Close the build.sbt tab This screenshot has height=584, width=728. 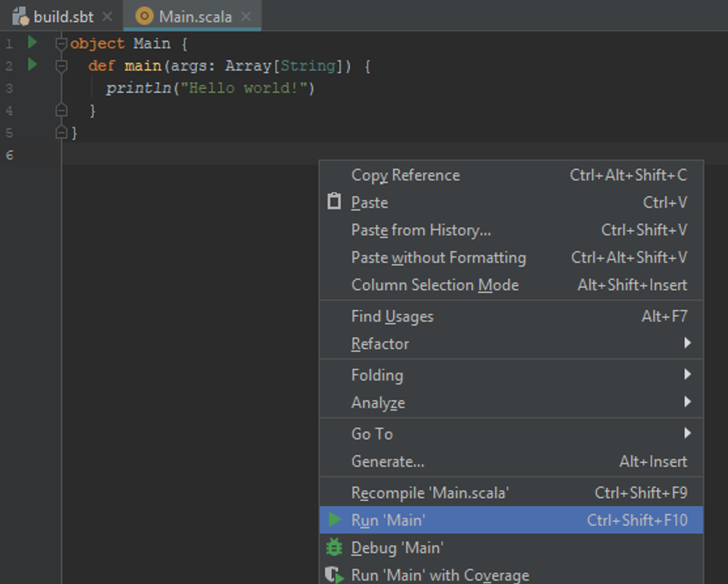[x=107, y=16]
